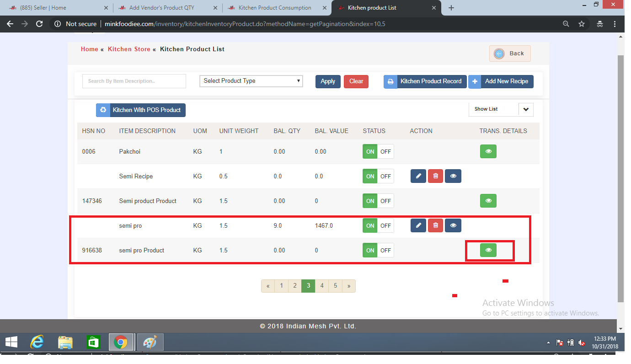The height and width of the screenshot is (364, 631).
Task: Open File Explorer from taskbar
Action: click(65, 342)
